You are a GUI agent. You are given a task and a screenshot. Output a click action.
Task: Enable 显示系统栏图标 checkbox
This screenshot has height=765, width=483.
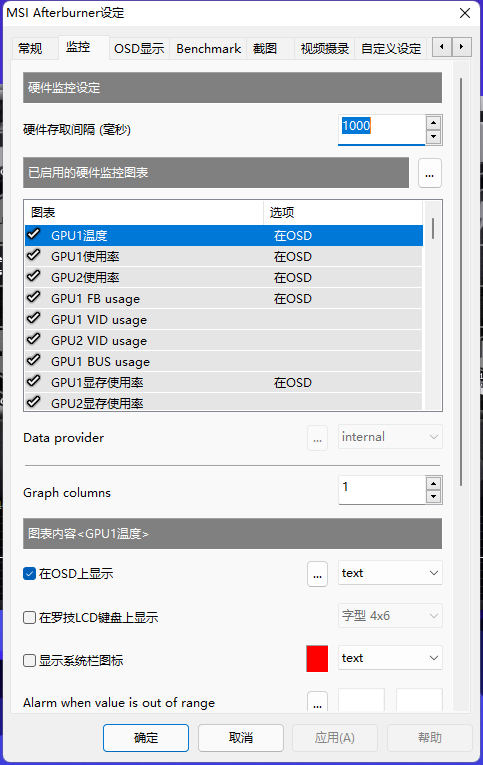point(30,660)
